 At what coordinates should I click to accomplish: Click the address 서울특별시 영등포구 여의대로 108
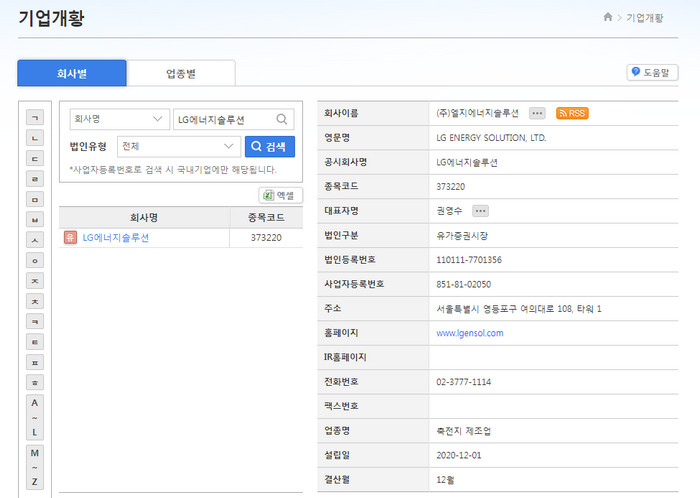click(519, 309)
